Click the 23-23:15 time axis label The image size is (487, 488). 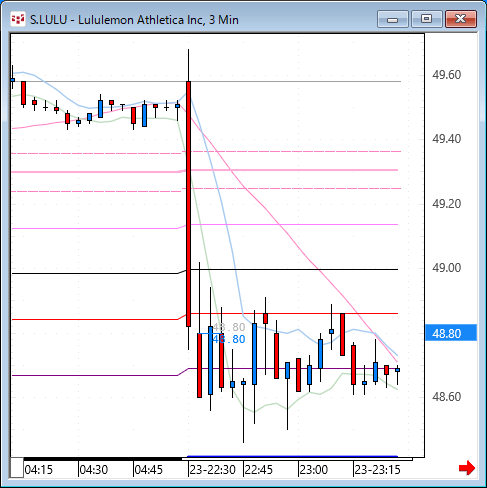[x=377, y=470]
